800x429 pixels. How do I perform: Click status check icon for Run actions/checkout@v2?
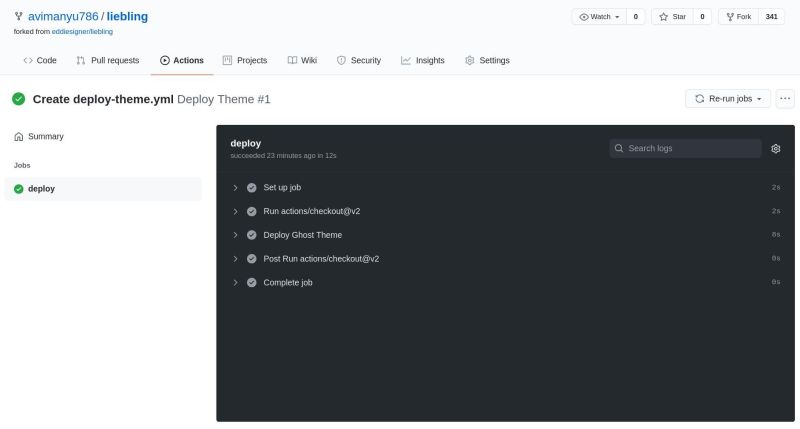click(x=252, y=211)
